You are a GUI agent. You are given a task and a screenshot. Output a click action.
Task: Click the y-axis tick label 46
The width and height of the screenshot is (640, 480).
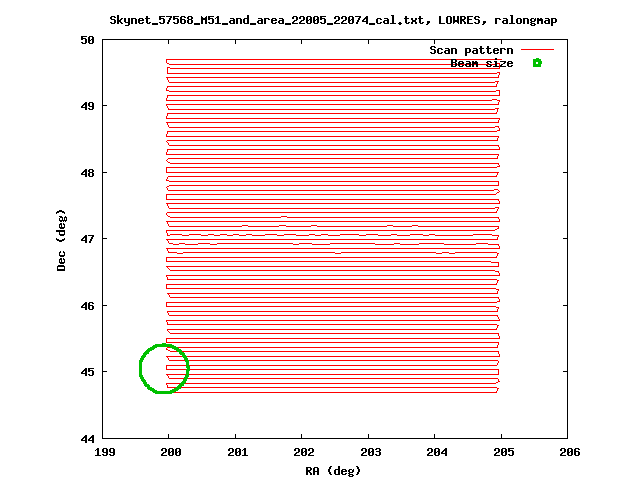[87, 306]
